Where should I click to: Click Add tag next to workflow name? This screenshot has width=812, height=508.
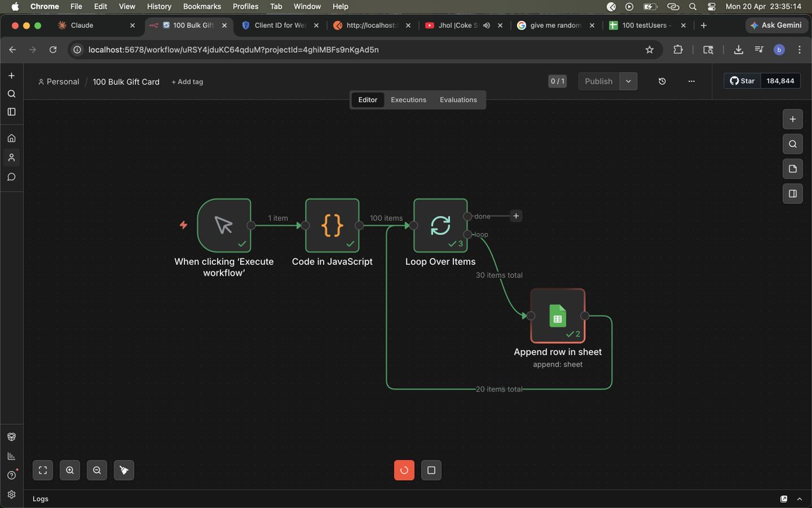(187, 82)
